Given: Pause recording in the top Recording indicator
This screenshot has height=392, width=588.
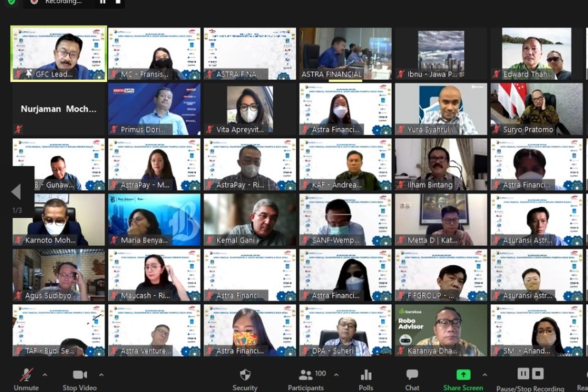Looking at the screenshot, I should click(103, 2).
